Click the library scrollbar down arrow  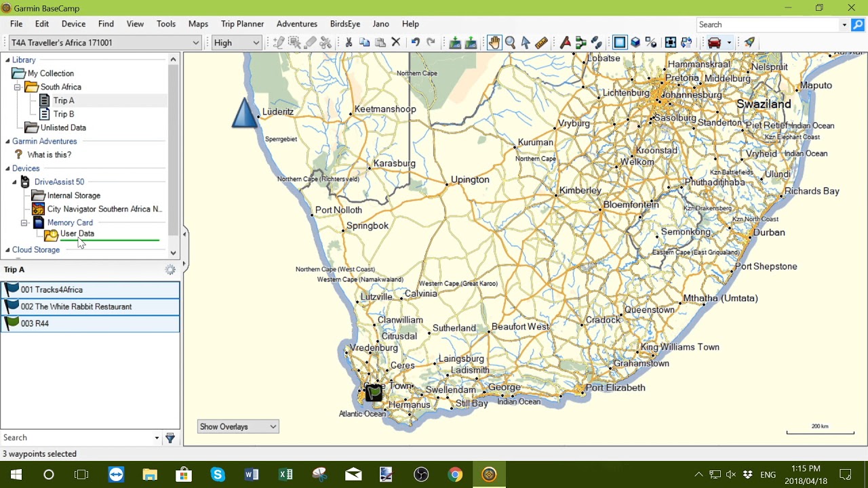tap(173, 253)
